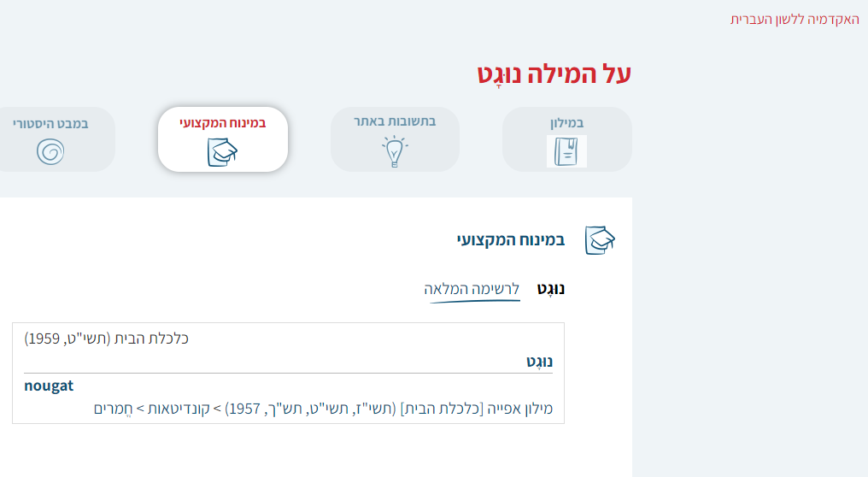868x477 pixels.
Task: Open the בתשובות באתר tab label
Action: pyautogui.click(x=395, y=121)
